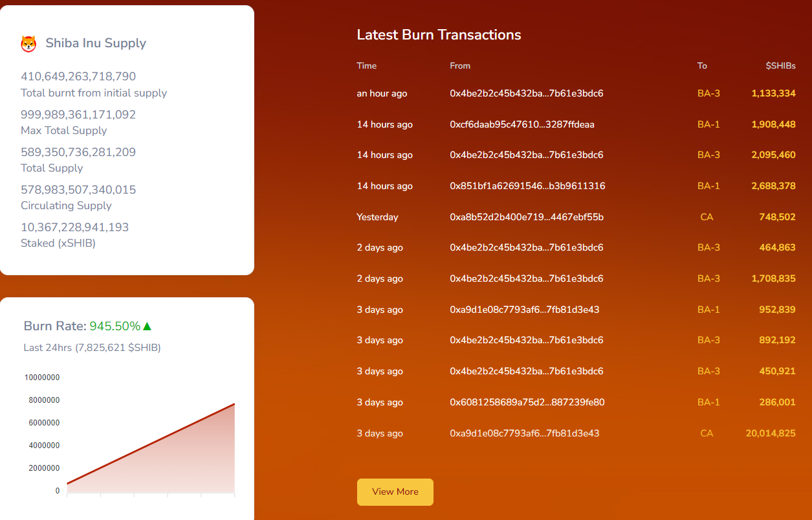
Task: Click BA-1 in the 1,908,448 row
Action: tap(708, 124)
